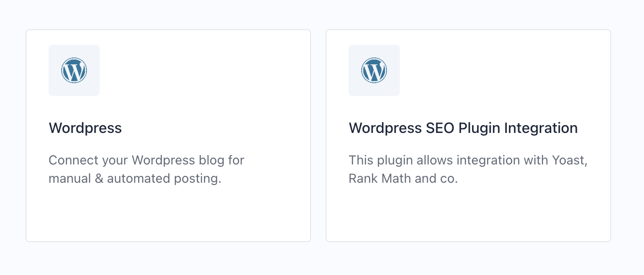The width and height of the screenshot is (644, 275).
Task: Click the "Wordpress SEO Plugin Integration" heading
Action: 463,128
